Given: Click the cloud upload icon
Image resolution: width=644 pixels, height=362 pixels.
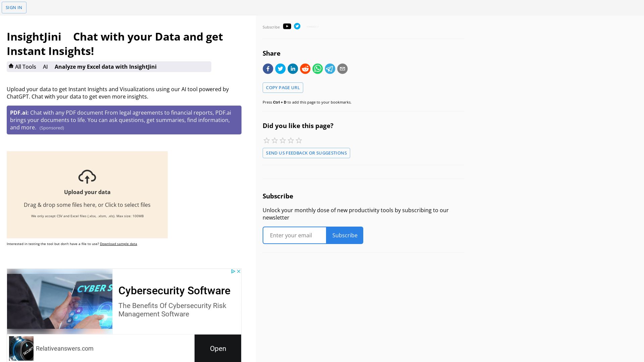Looking at the screenshot, I should [87, 177].
